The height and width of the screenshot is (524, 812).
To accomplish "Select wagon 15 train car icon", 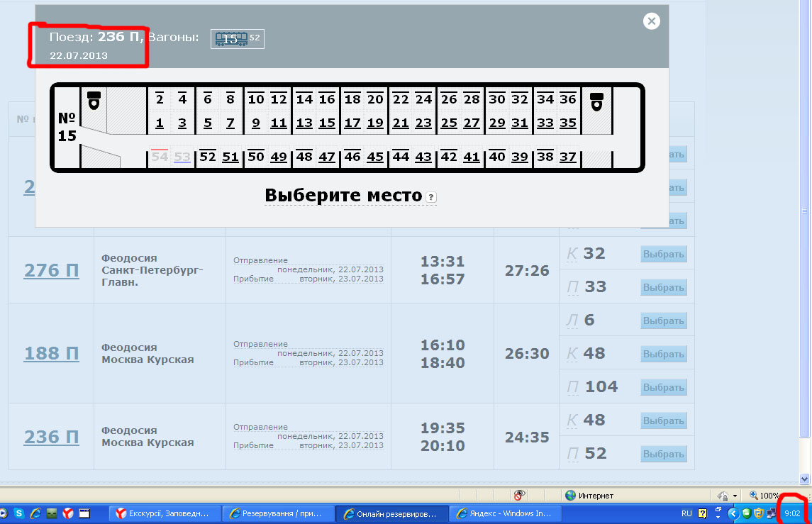I will pyautogui.click(x=231, y=39).
